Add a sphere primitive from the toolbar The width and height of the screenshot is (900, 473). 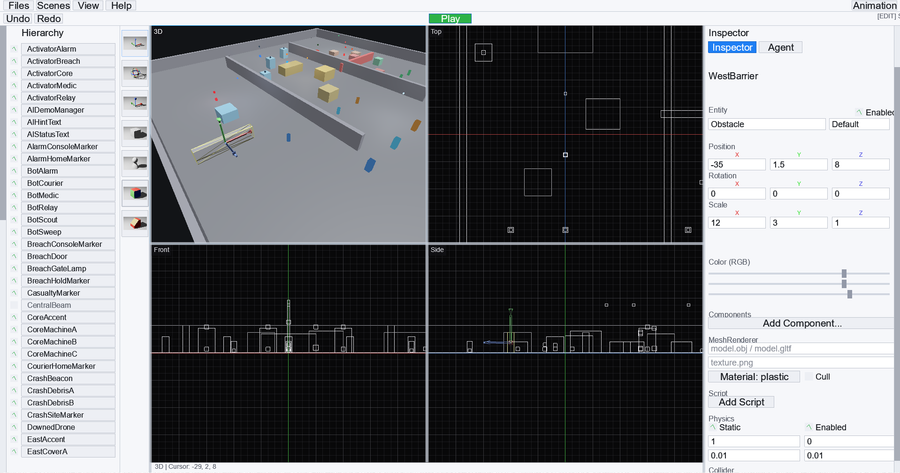(135, 163)
